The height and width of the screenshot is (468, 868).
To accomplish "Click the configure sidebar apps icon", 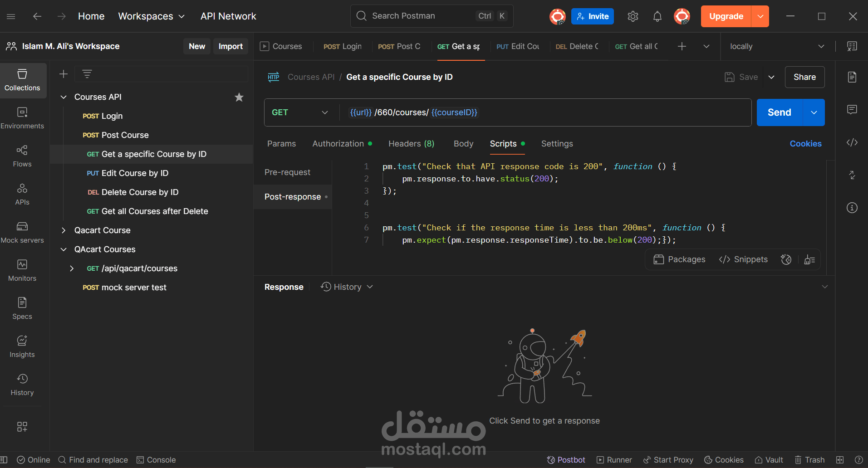I will tap(22, 427).
